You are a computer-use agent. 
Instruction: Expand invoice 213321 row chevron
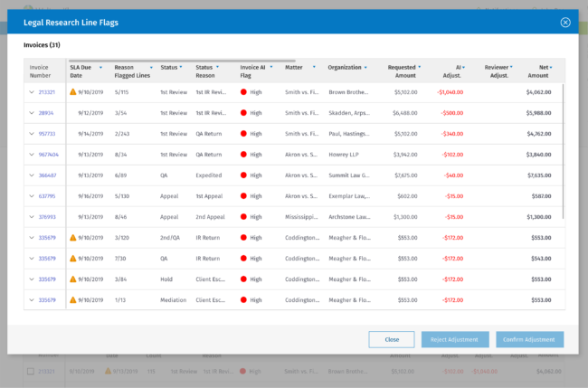[x=32, y=92]
